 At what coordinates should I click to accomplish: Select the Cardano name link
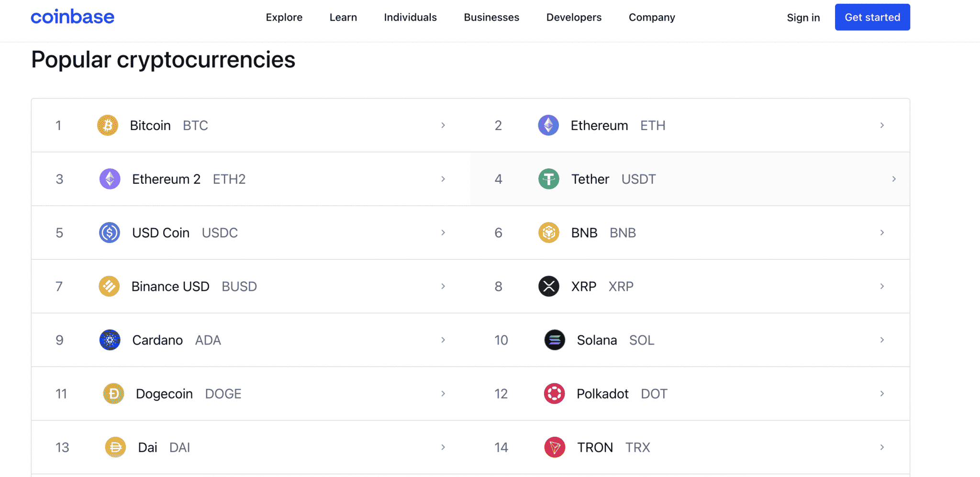tap(157, 340)
